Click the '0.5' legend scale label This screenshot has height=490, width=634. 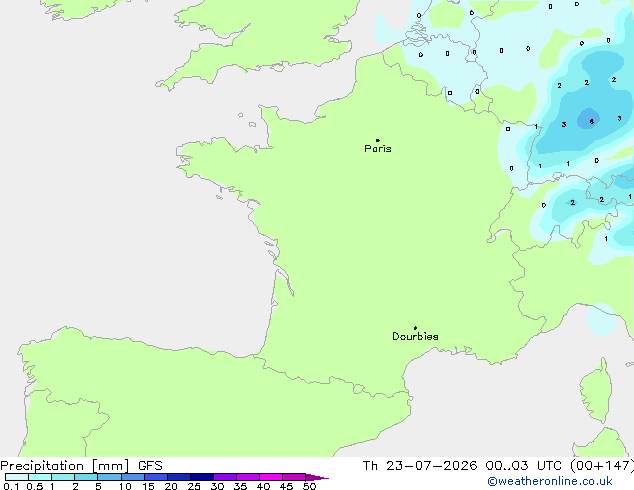(x=35, y=486)
